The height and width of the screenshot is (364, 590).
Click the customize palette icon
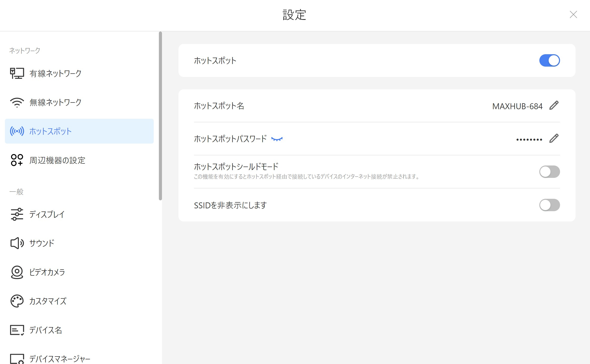17,301
